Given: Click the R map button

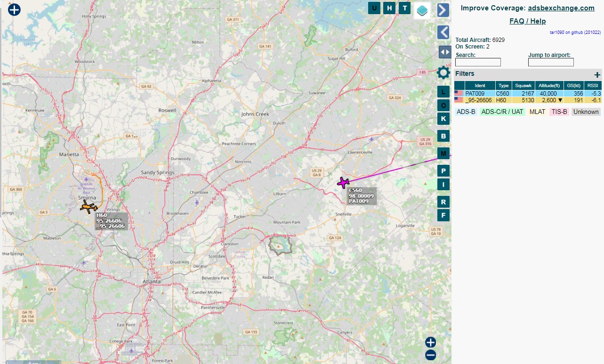Looking at the screenshot, I should (443, 202).
